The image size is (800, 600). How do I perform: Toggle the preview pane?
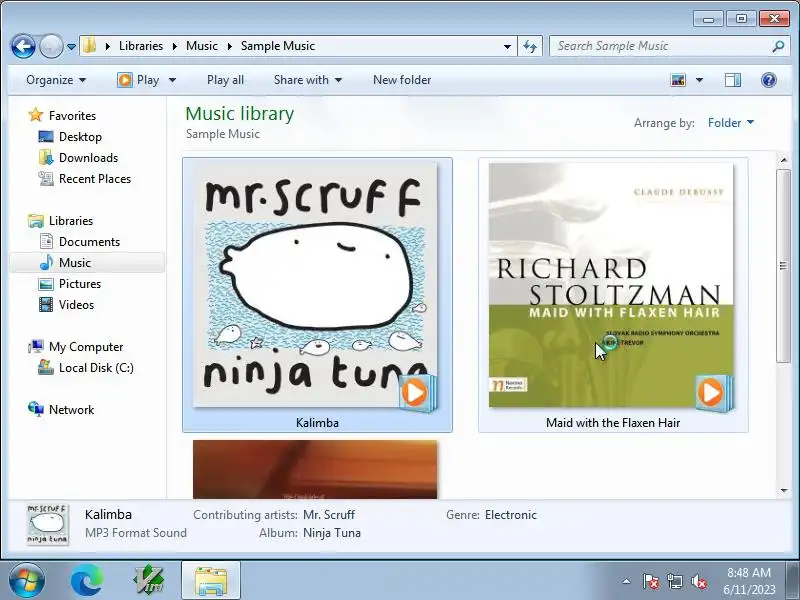pos(733,80)
